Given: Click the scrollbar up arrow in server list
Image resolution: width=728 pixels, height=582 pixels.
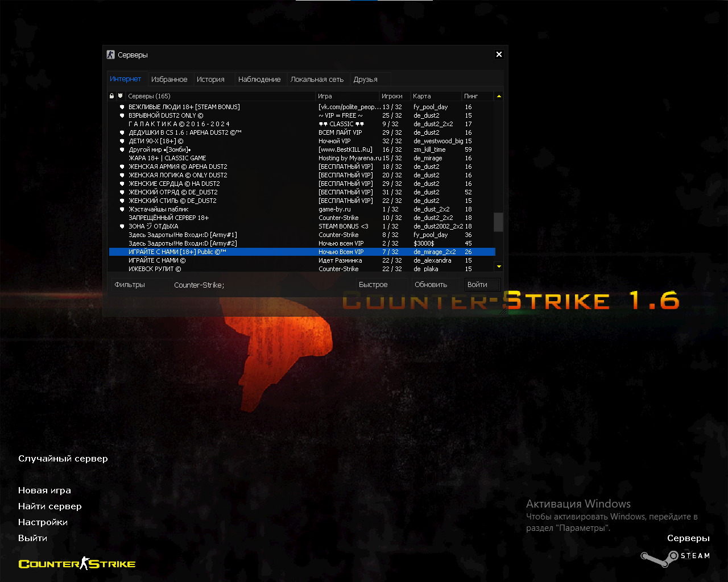Looking at the screenshot, I should (x=499, y=96).
